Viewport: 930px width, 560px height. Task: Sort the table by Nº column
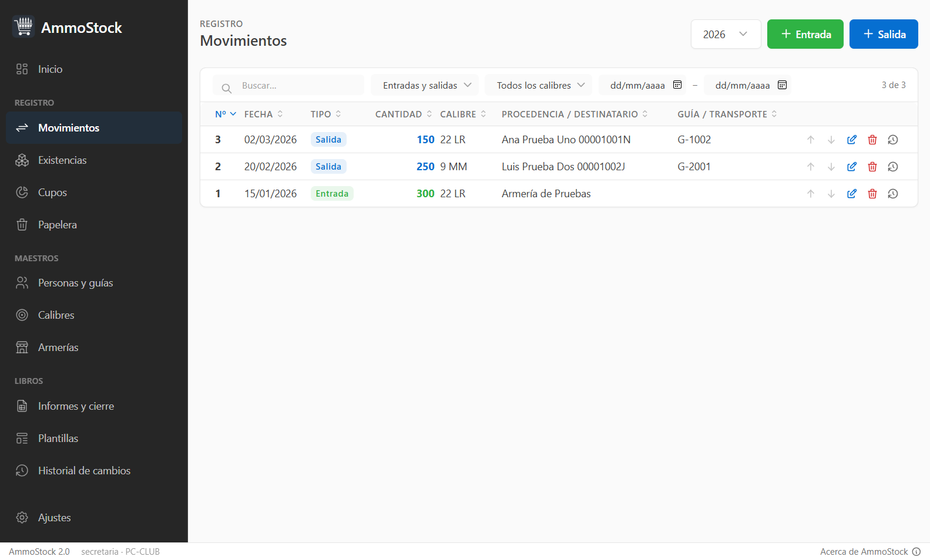coord(226,114)
